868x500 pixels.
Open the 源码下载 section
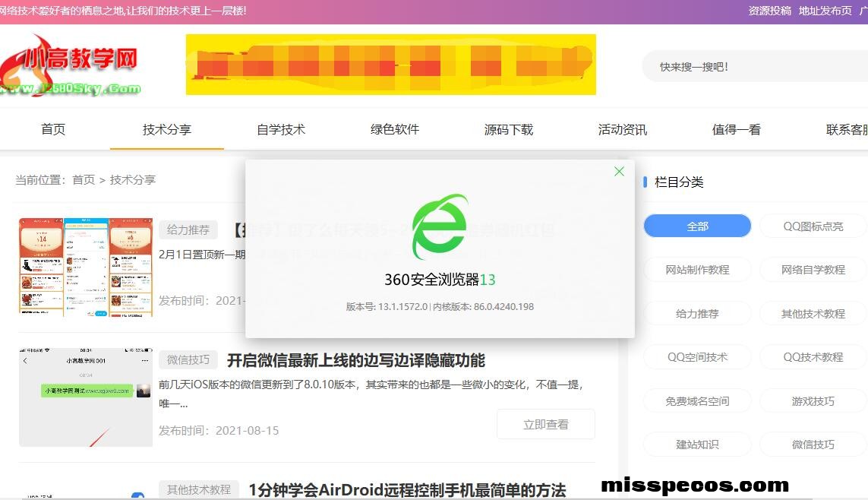click(x=509, y=130)
